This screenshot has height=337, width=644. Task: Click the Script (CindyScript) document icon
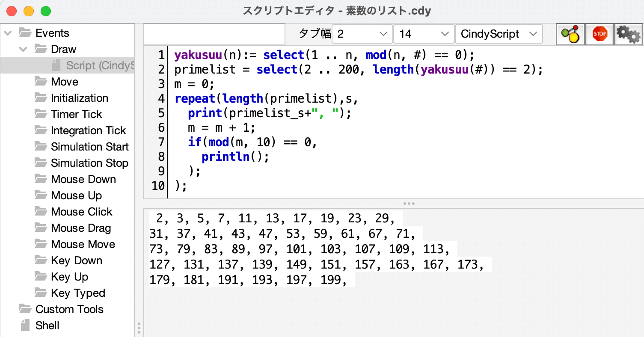56,65
